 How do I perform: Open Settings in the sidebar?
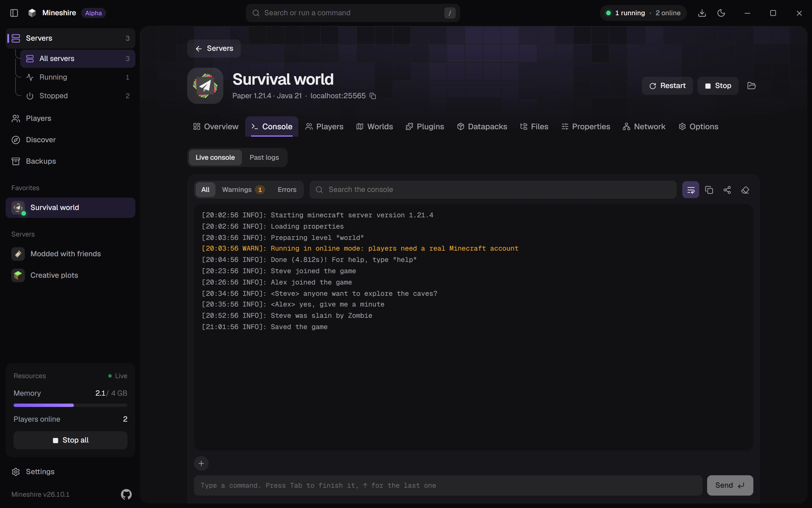(x=70, y=472)
